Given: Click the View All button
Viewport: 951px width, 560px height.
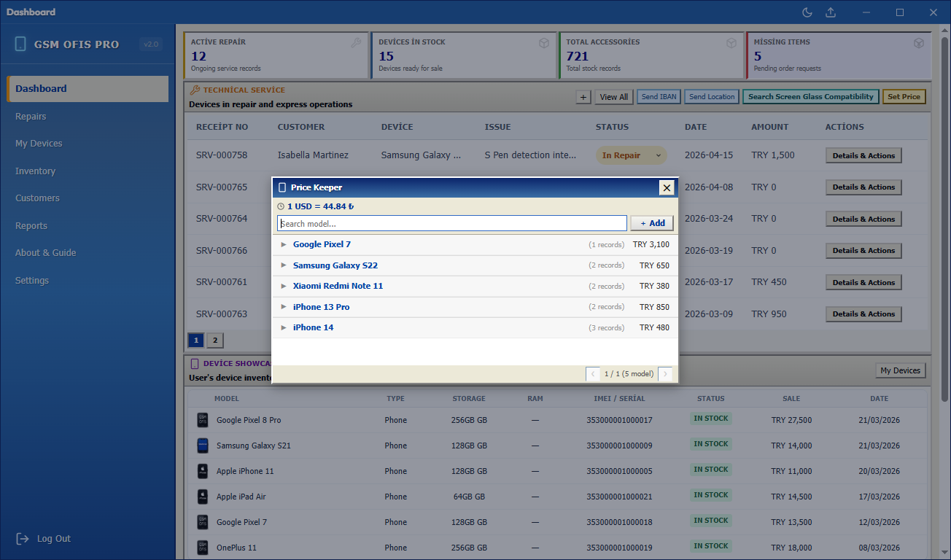Looking at the screenshot, I should coord(613,97).
